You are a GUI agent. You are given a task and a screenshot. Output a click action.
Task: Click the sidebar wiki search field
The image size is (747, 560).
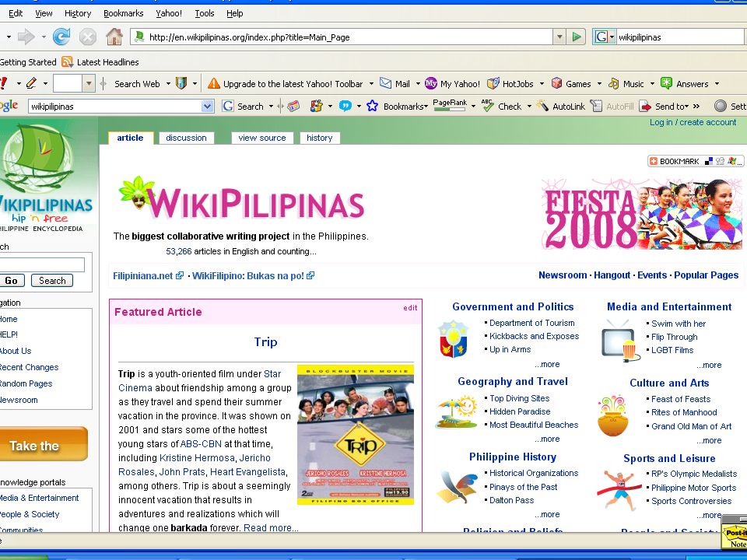(x=42, y=264)
